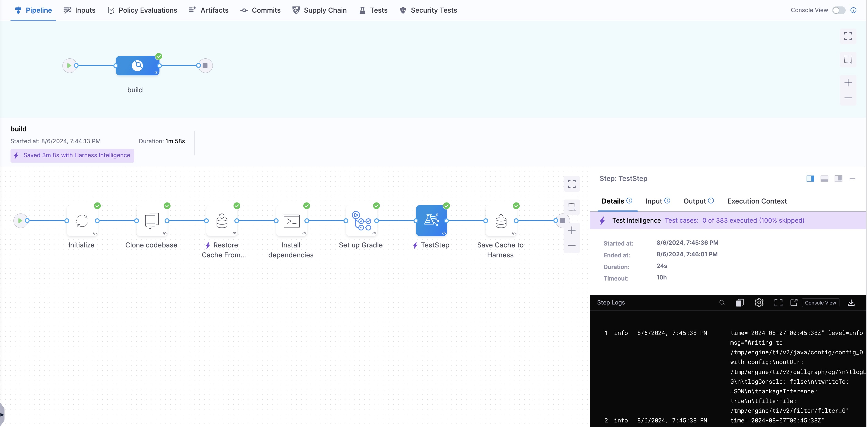Dock step panel to the right
This screenshot has height=427, width=868.
click(x=810, y=178)
